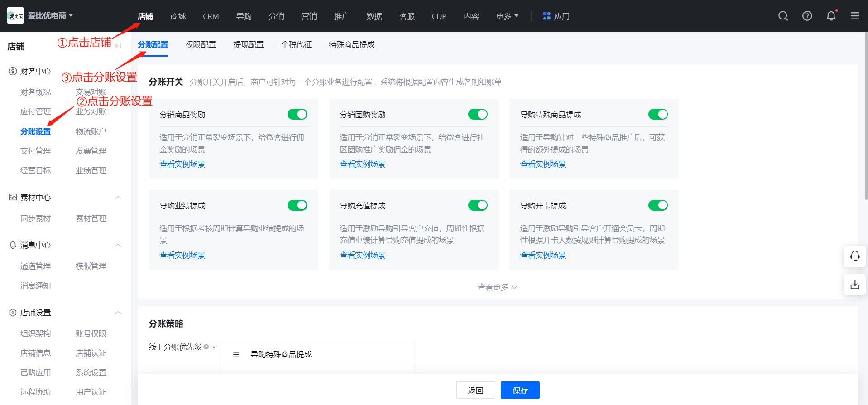Disable the 导购特殊商品提成 switch

(x=658, y=114)
